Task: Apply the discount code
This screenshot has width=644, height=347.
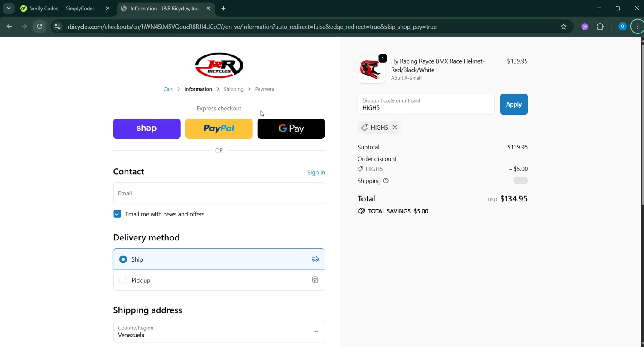Action: (x=514, y=104)
